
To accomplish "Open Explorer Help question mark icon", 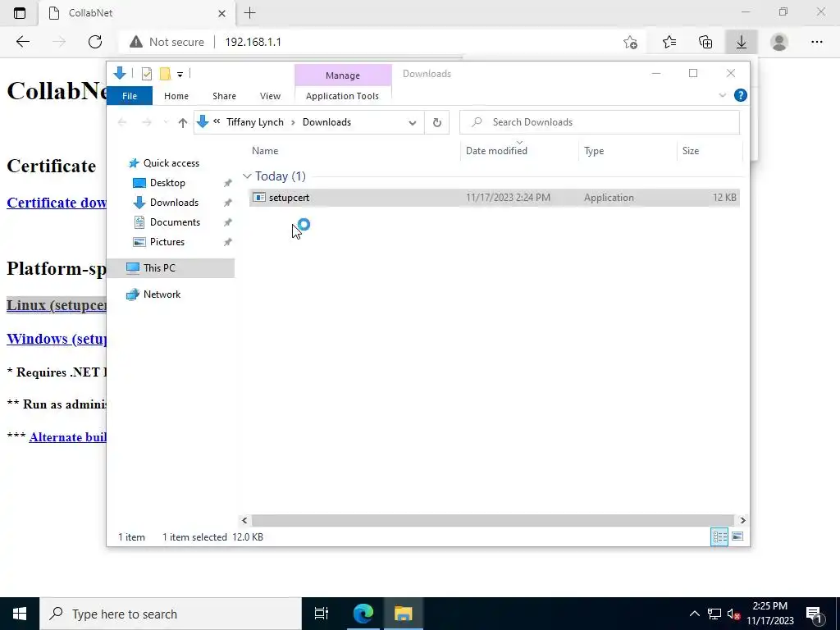I will (741, 95).
